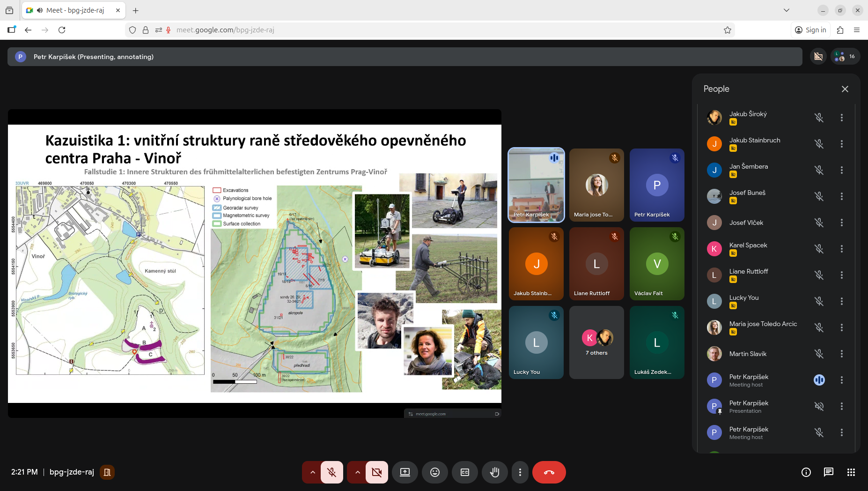
Task: Open the meeting details info icon
Action: pos(806,472)
